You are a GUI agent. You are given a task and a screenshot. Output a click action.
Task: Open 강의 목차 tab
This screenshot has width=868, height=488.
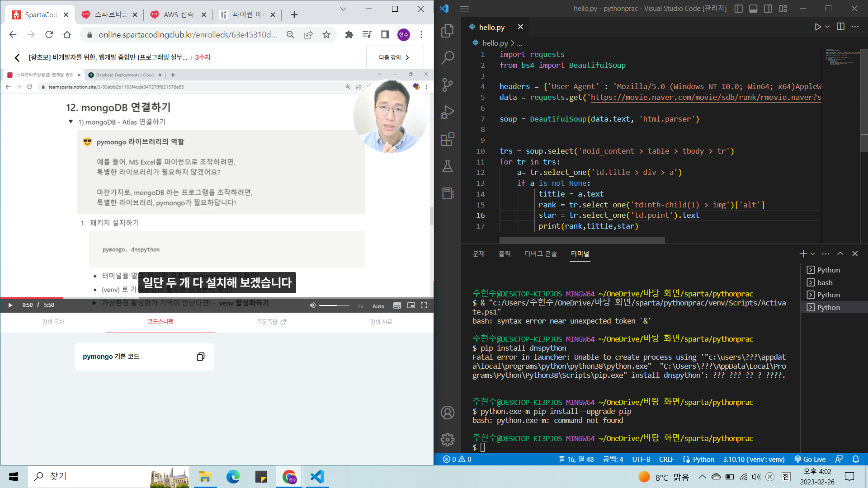click(x=53, y=322)
